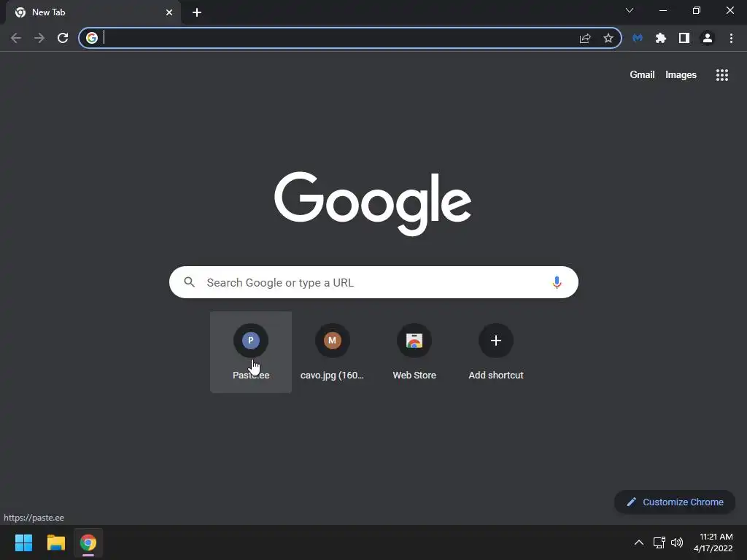
Task: Close the New Tab tab
Action: coord(169,12)
